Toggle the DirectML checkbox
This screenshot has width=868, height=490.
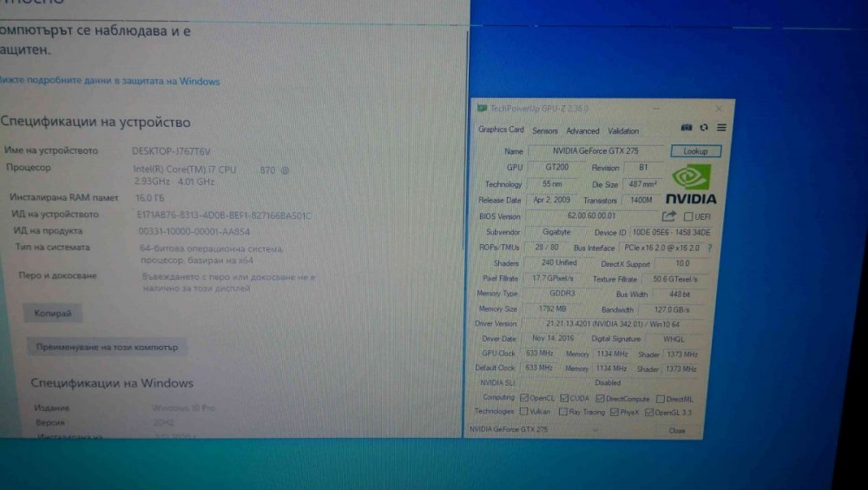coord(660,399)
